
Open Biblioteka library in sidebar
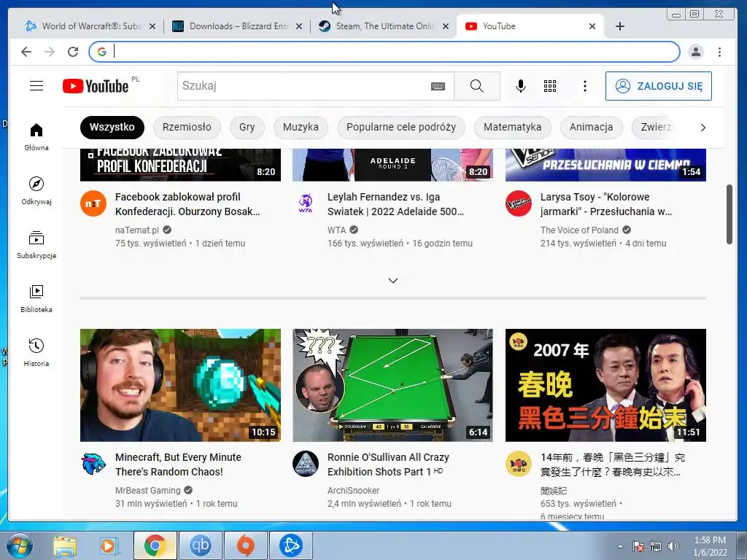pyautogui.click(x=36, y=298)
